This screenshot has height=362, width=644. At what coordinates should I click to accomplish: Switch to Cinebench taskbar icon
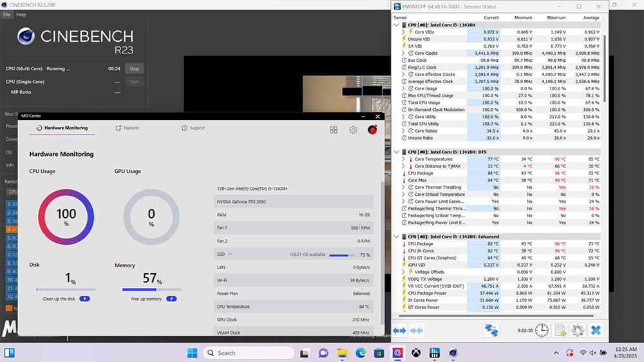[453, 353]
